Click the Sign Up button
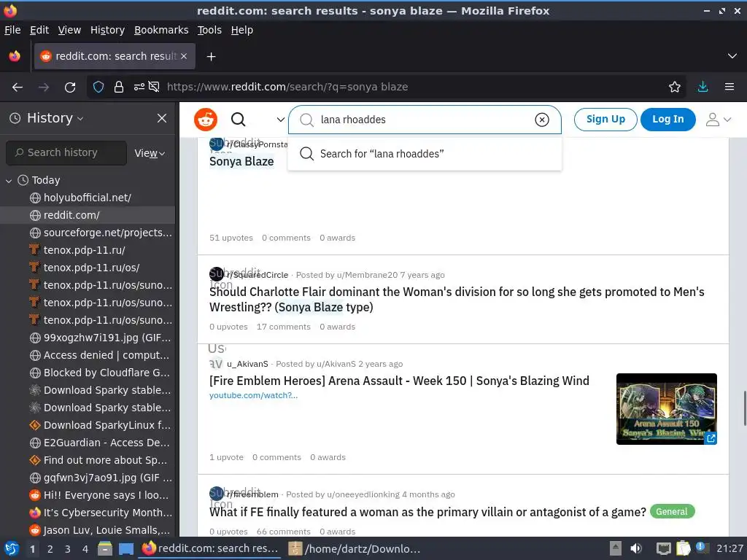 pos(605,120)
